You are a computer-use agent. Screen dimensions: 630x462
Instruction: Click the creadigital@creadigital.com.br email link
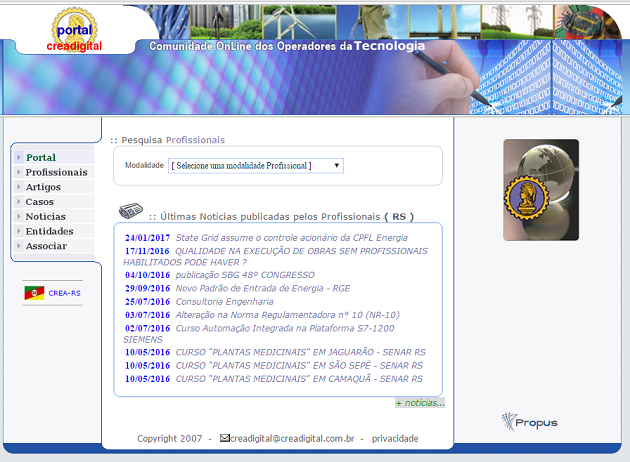(292, 438)
